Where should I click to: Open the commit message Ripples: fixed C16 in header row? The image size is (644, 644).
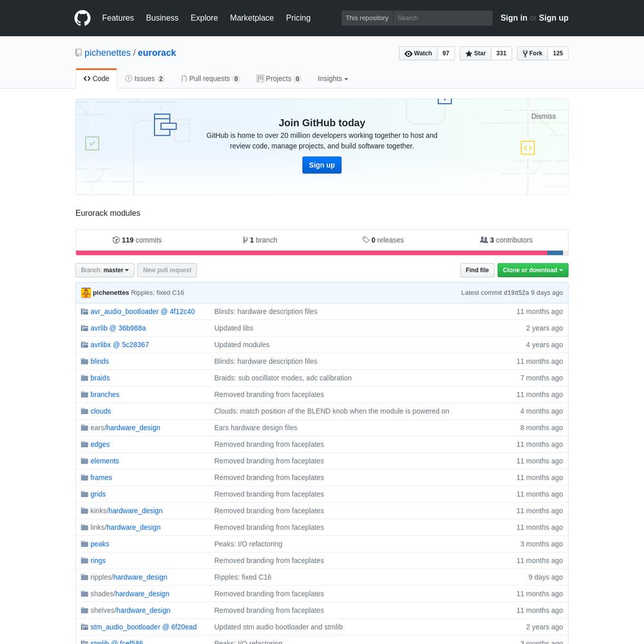click(157, 293)
